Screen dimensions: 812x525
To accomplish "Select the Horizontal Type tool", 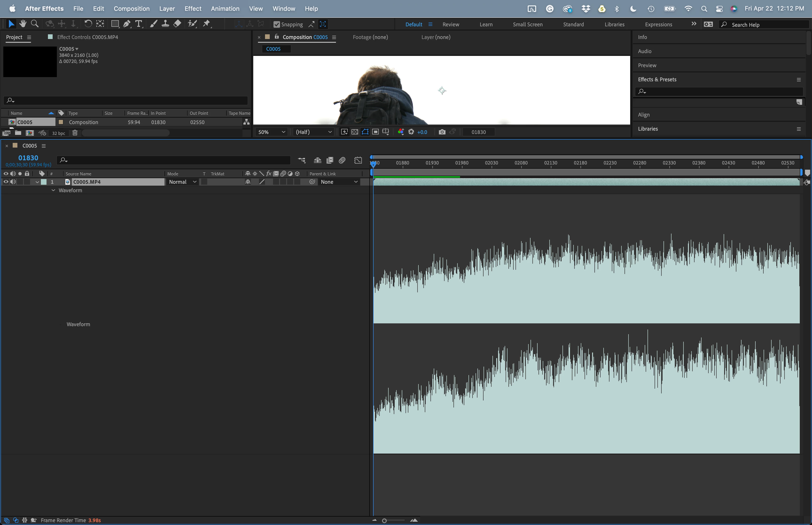I will pyautogui.click(x=138, y=24).
